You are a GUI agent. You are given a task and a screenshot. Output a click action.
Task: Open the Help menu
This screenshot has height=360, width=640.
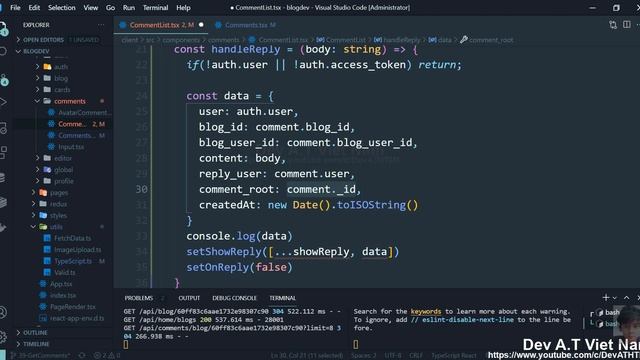(x=183, y=7)
